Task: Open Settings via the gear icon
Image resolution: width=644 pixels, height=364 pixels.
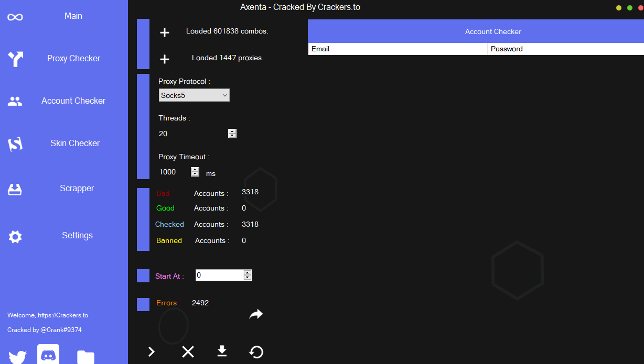Action: (x=15, y=237)
